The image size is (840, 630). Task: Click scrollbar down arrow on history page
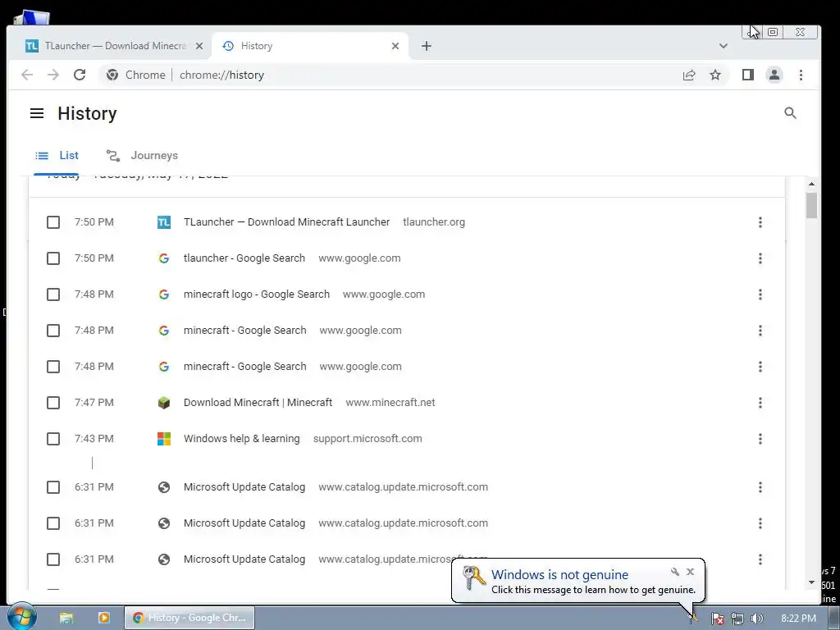(811, 582)
